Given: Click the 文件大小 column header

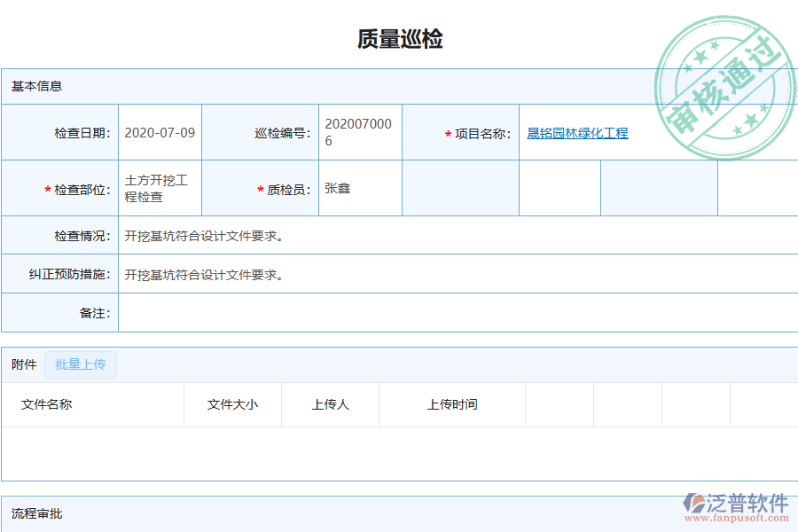Looking at the screenshot, I should tap(234, 404).
